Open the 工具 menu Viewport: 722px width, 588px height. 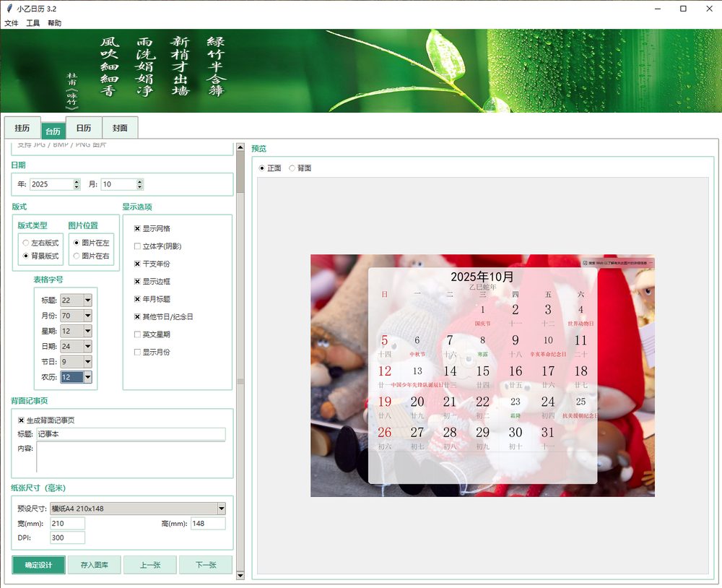coord(32,23)
